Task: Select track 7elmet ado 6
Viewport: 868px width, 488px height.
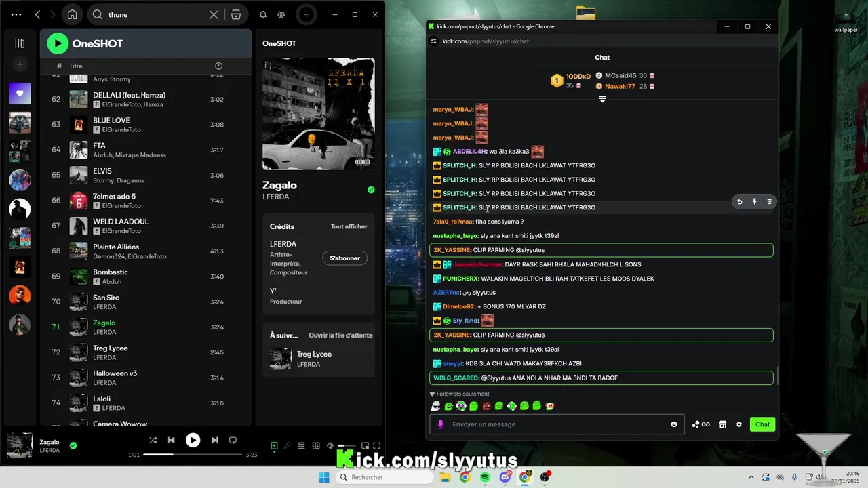Action: pos(146,201)
